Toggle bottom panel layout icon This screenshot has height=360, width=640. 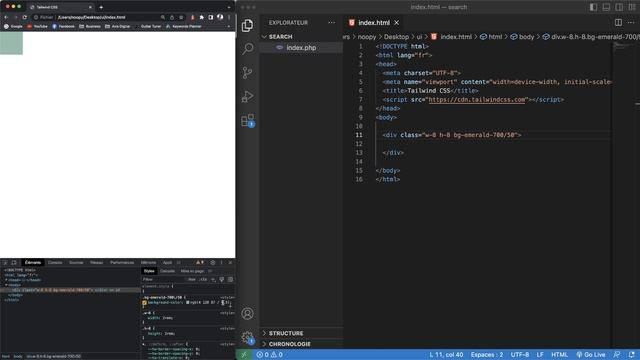(x=607, y=7)
